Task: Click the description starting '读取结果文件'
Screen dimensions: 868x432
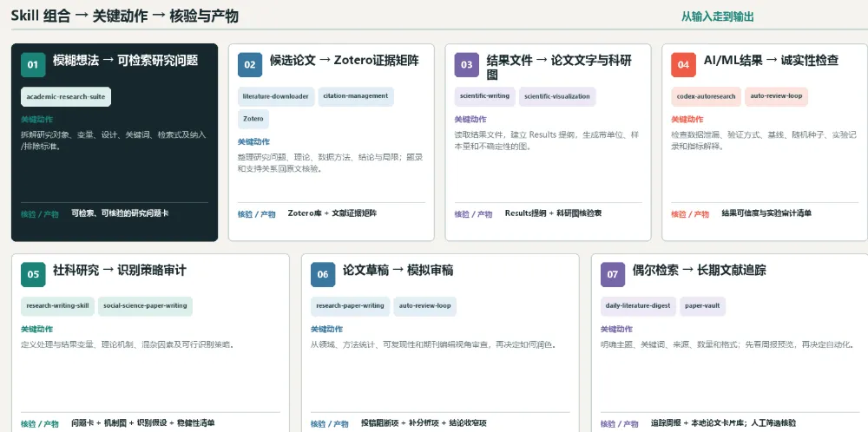Action: coord(547,141)
